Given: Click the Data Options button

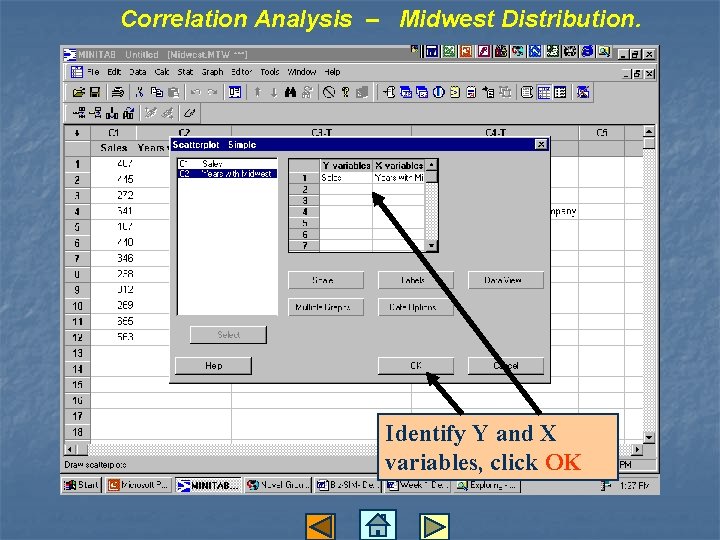Looking at the screenshot, I should pyautogui.click(x=416, y=307).
